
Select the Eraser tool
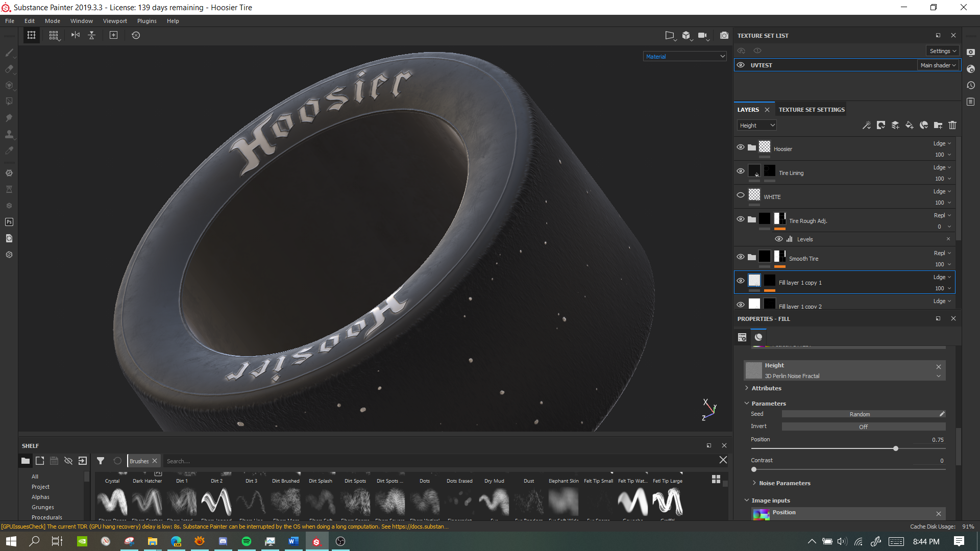9,69
